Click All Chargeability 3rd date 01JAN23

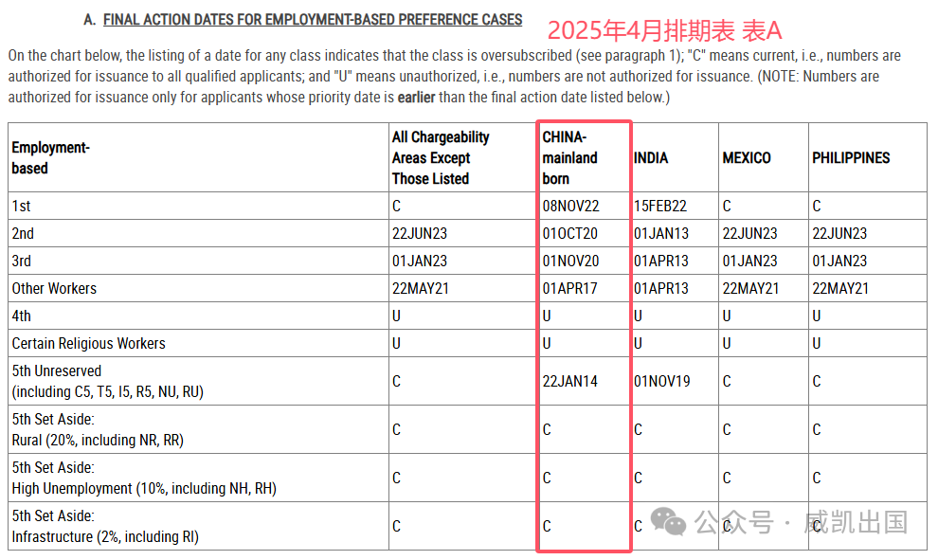click(x=420, y=261)
